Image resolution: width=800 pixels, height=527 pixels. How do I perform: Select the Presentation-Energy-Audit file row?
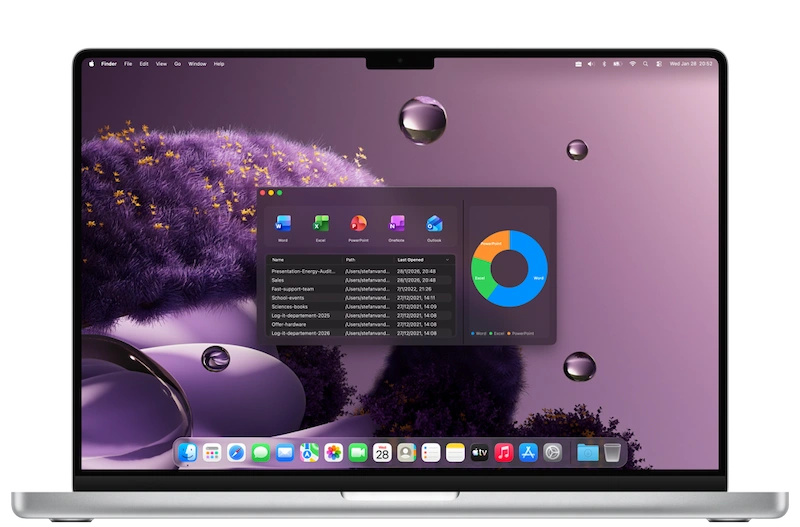tap(360, 271)
